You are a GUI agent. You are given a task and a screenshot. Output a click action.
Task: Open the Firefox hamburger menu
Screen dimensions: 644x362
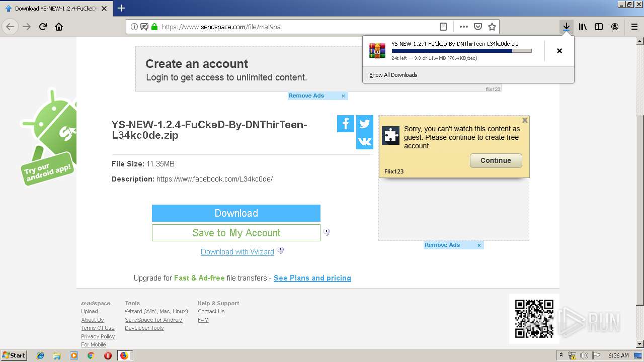pyautogui.click(x=634, y=27)
